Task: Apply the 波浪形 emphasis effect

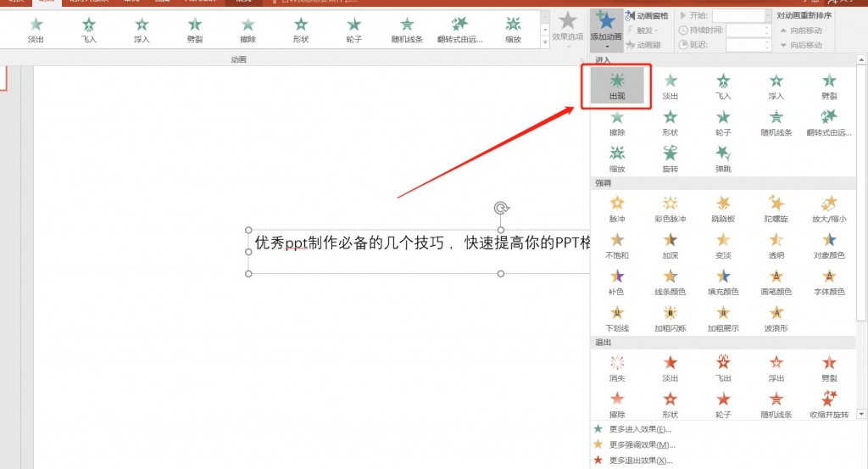Action: [x=776, y=317]
